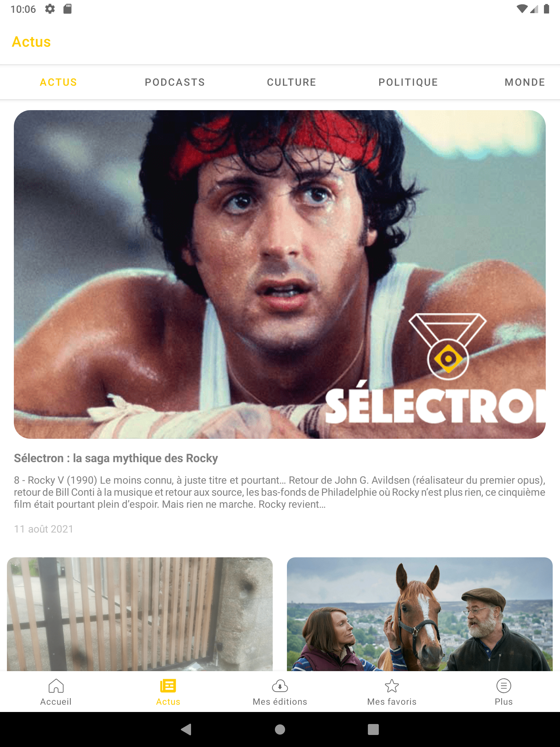Switch to the POLITIQUE tab
560x747 pixels.
408,82
